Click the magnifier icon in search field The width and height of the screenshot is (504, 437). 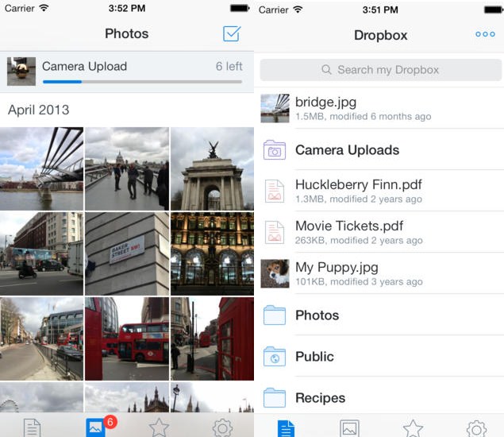pos(326,69)
